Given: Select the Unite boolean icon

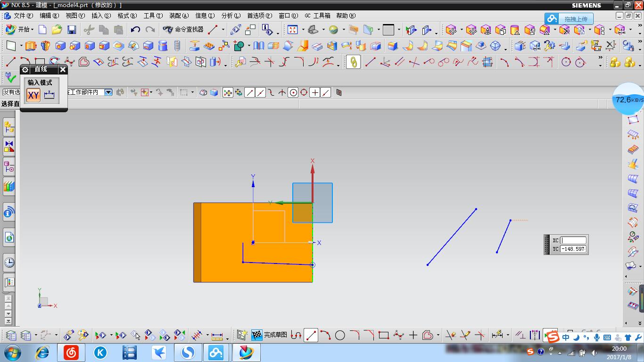Looking at the screenshot, I should click(x=239, y=46).
